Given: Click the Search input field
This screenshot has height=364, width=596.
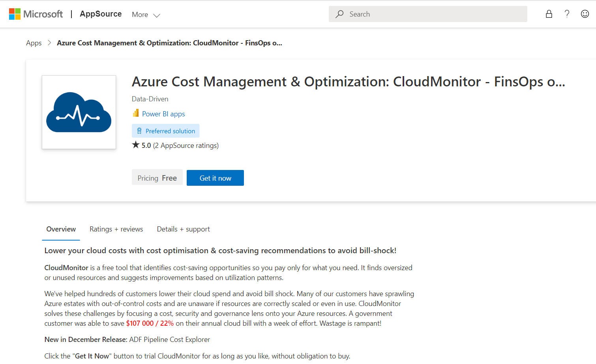Looking at the screenshot, I should coord(428,14).
